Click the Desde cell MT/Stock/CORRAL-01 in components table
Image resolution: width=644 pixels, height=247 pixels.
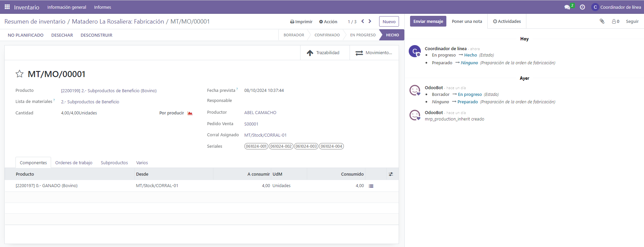point(157,186)
